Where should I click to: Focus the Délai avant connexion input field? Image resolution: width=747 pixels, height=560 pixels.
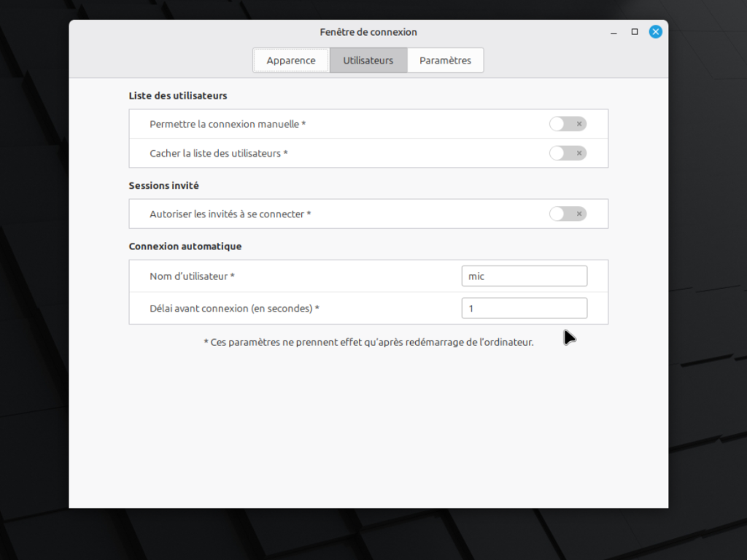[x=524, y=308]
